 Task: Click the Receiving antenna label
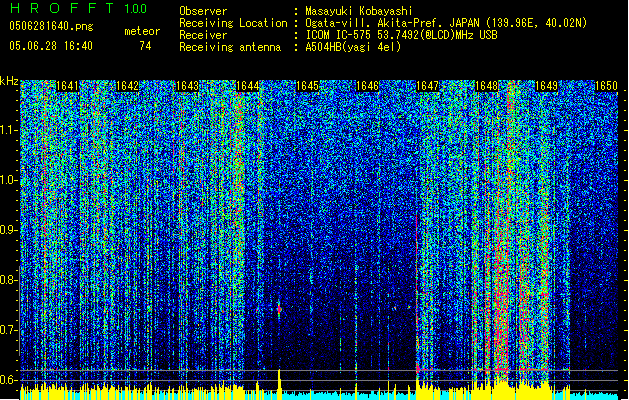pos(230,47)
